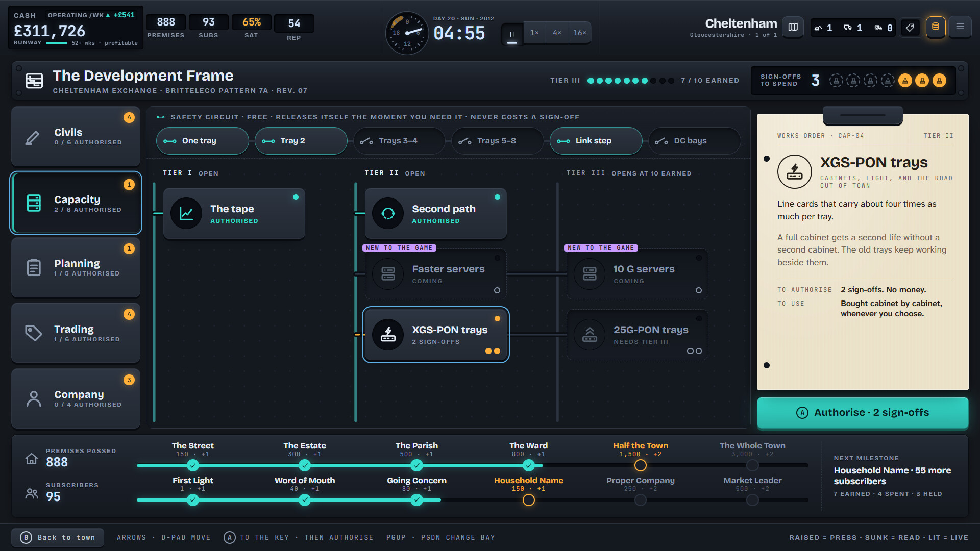Open the hamburger menu icon
The height and width of the screenshot is (551, 980).
click(x=960, y=27)
